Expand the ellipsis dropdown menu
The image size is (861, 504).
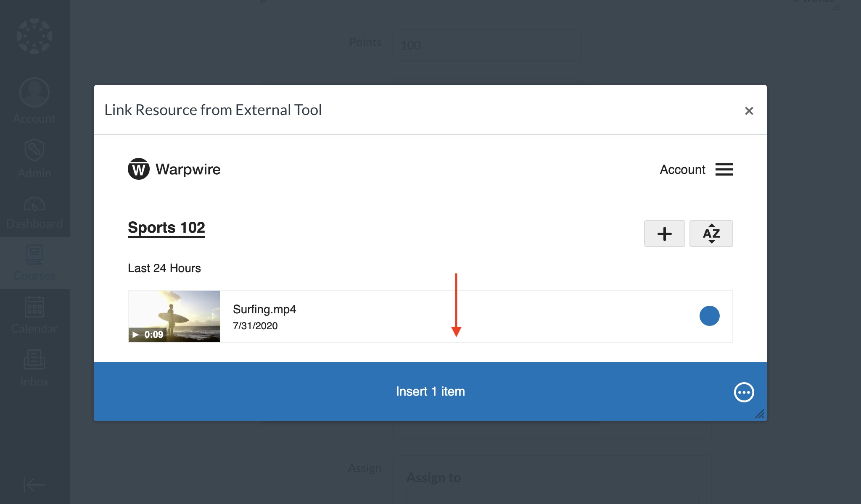(744, 392)
